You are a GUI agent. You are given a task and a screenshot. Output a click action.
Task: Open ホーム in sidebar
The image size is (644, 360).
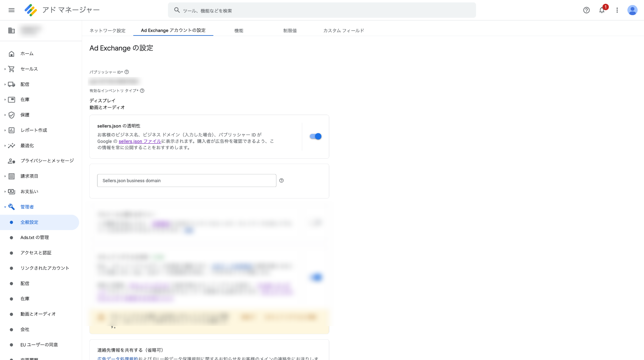point(27,54)
